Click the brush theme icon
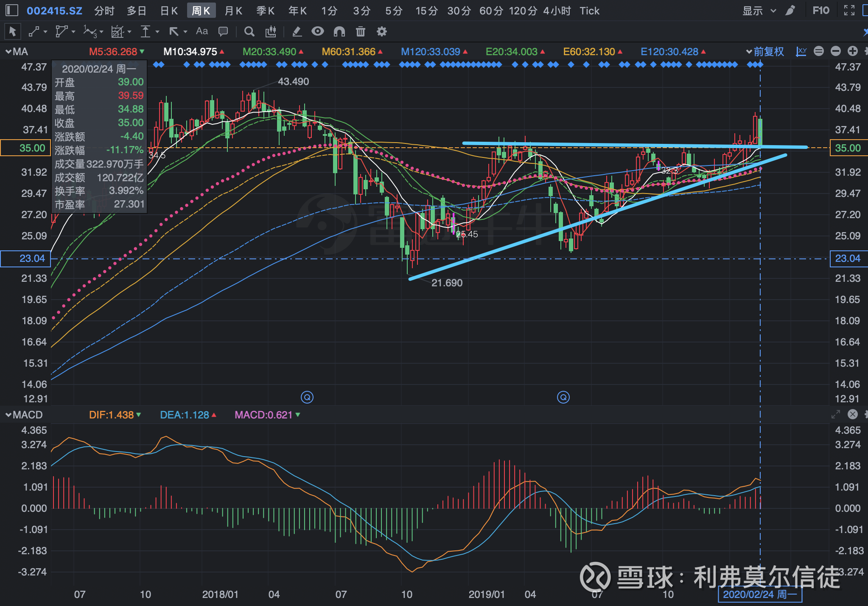 click(x=790, y=11)
